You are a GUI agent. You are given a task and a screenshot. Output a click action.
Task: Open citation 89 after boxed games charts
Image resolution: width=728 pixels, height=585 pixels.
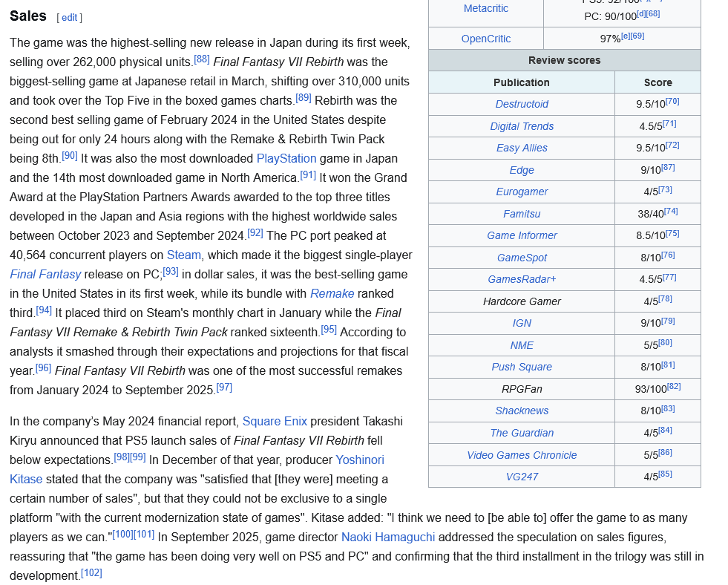point(304,97)
